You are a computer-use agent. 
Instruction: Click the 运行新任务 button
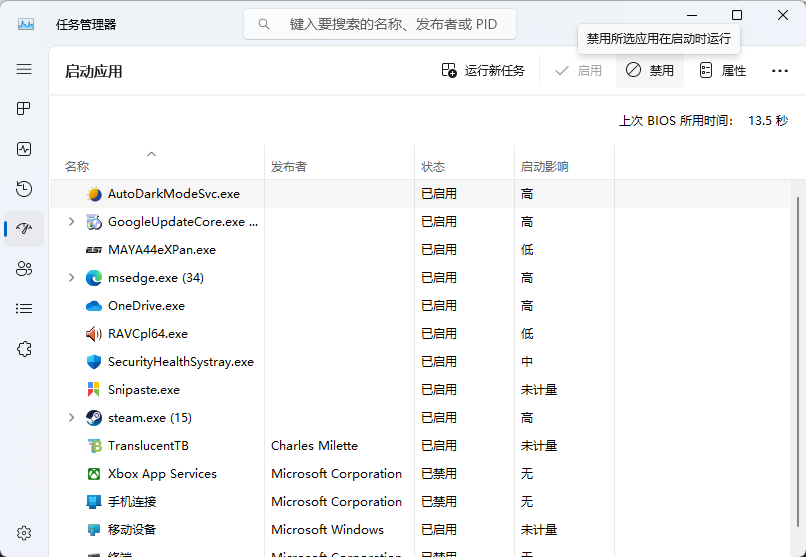[483, 71]
